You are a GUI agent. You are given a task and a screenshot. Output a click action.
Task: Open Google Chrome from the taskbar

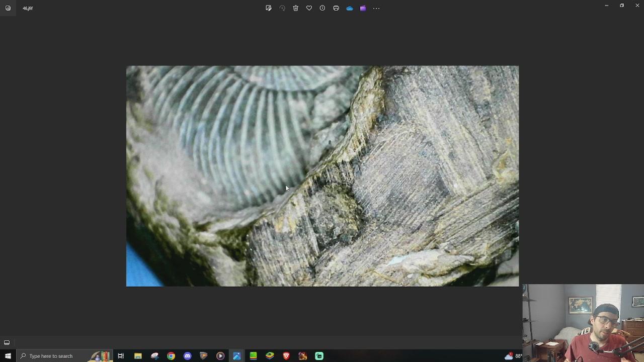click(171, 356)
